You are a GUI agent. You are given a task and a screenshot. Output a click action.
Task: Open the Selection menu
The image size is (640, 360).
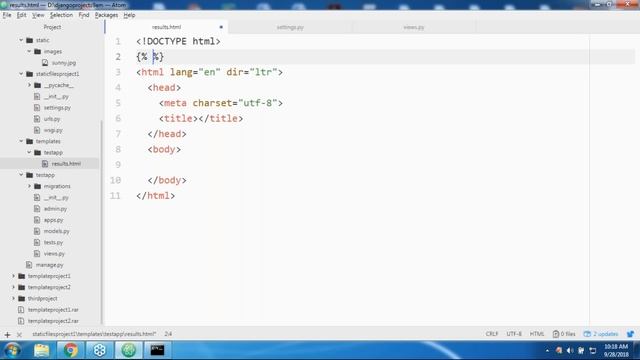pos(61,15)
